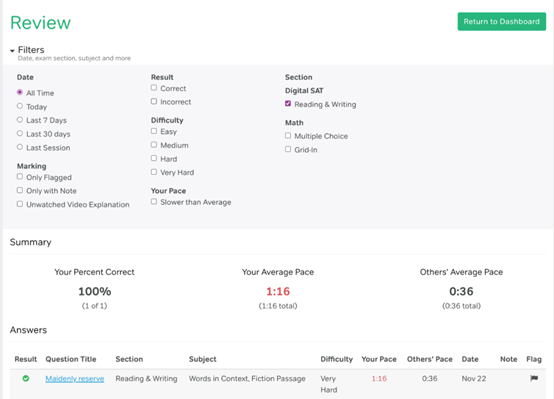
Task: Click the Date column header
Action: tap(470, 359)
